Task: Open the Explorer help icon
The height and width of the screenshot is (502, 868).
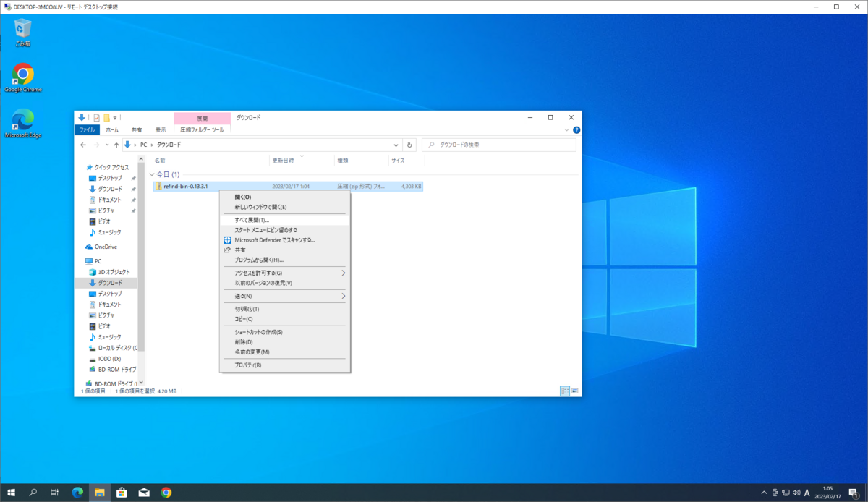Action: coord(576,130)
